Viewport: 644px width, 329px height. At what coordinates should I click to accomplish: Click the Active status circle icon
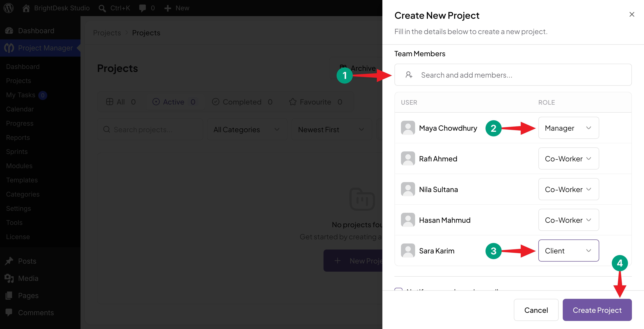pyautogui.click(x=156, y=102)
